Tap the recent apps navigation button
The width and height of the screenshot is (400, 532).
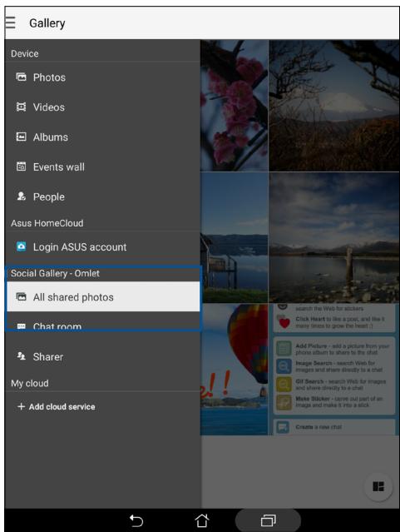(268, 520)
